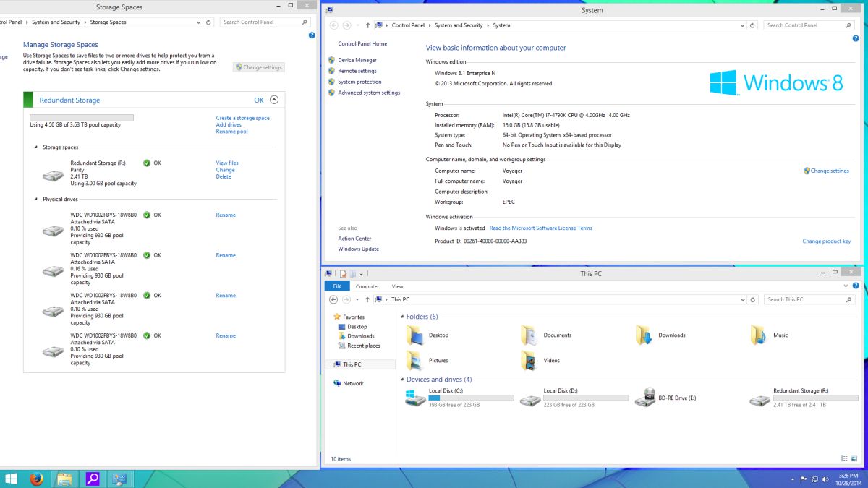868x488 pixels.
Task: Click the volume icon in system tray
Action: pyautogui.click(x=826, y=479)
